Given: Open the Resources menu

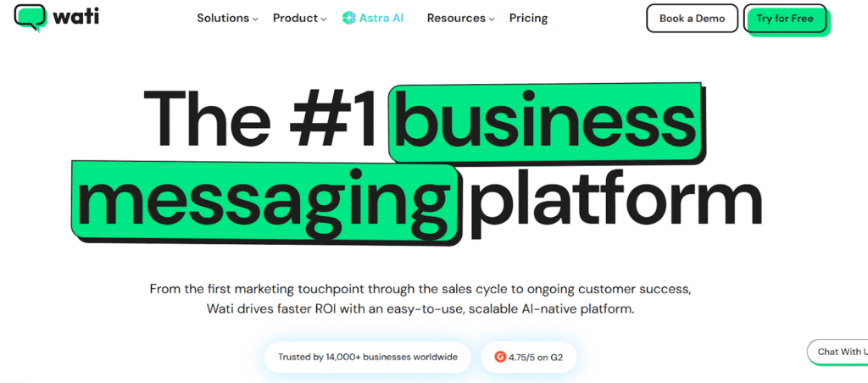Looking at the screenshot, I should [x=456, y=18].
